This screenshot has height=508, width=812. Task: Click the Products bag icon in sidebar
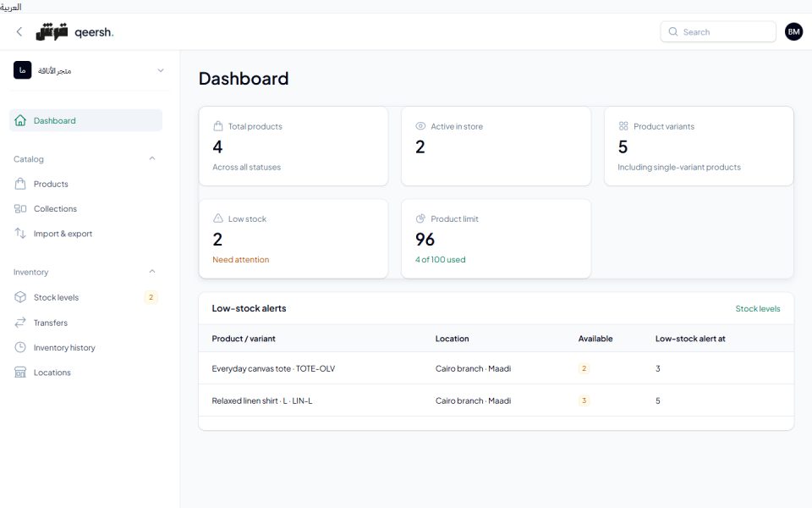[x=20, y=184]
